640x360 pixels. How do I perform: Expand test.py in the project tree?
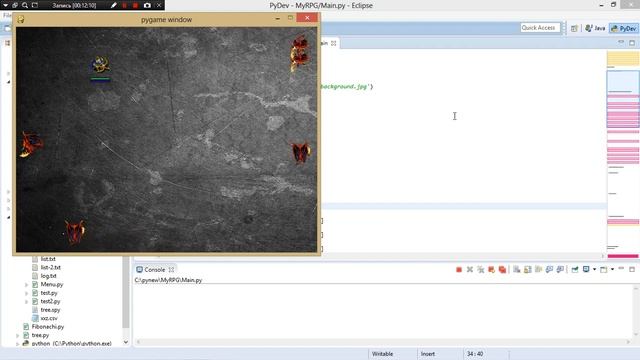pos(27,293)
